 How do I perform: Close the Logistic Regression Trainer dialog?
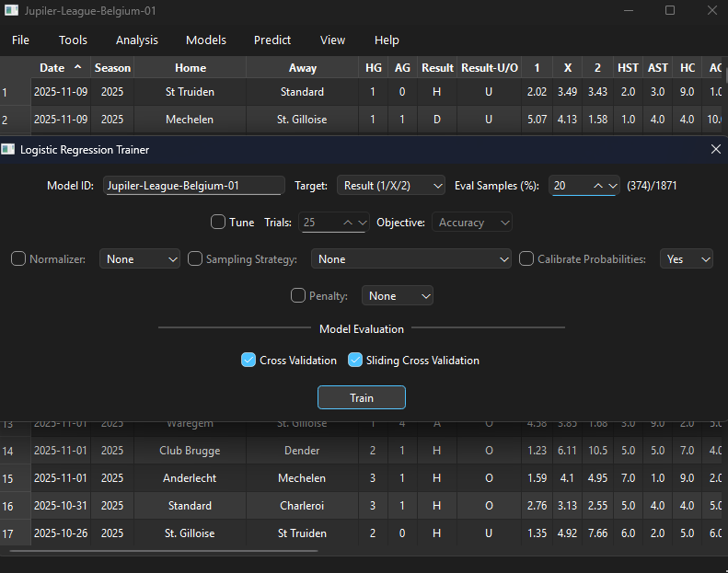pyautogui.click(x=715, y=149)
